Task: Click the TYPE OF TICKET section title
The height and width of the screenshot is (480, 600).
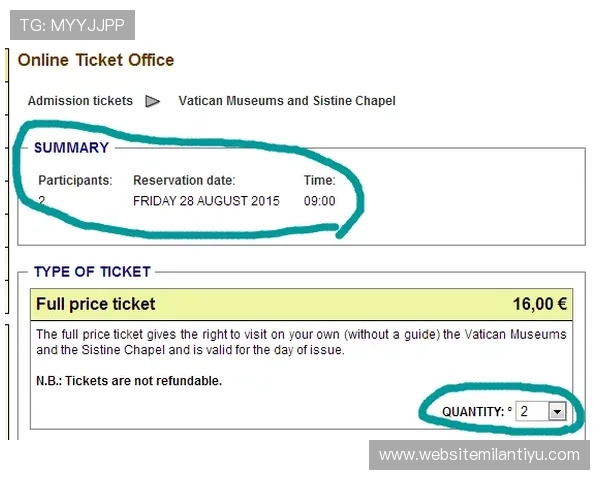Action: 92,271
